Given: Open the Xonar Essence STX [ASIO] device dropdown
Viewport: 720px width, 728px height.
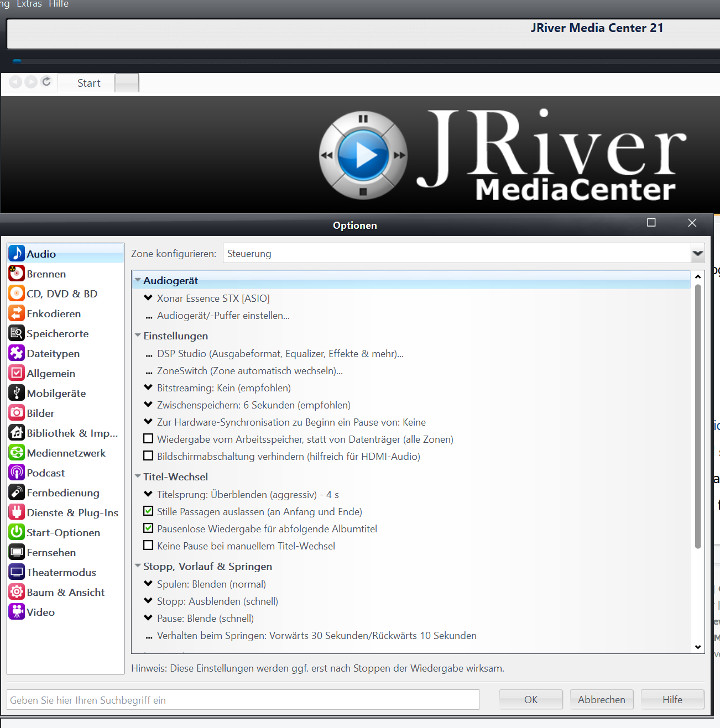Looking at the screenshot, I should coord(148,298).
